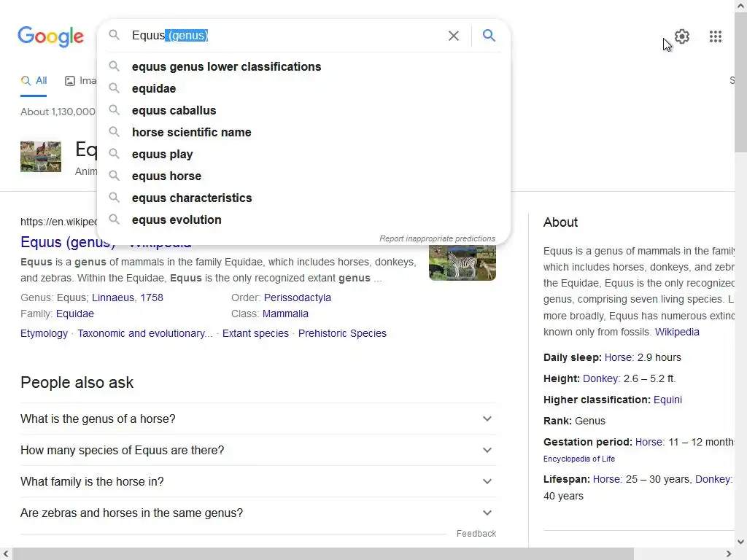Viewport: 747px width, 560px height.
Task: Open the Etymology section link
Action: point(44,333)
